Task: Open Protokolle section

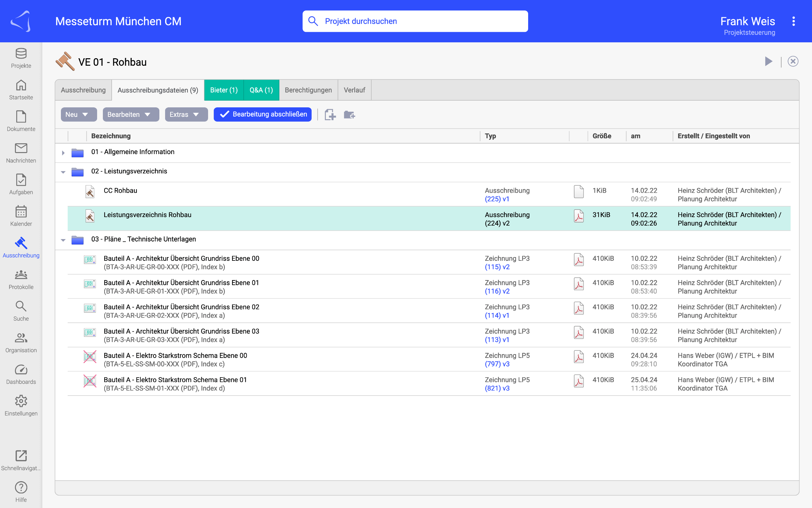Action: pos(21,279)
